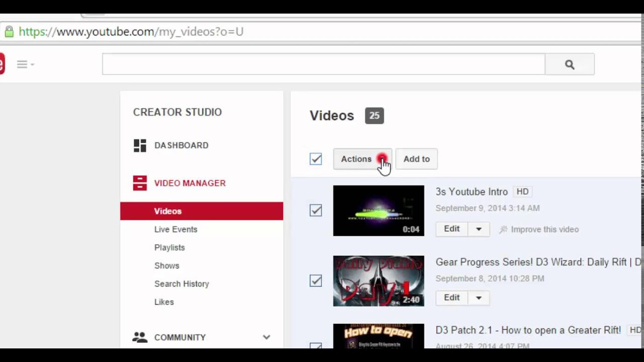Open the YouTube guide hamburger menu

click(25, 64)
